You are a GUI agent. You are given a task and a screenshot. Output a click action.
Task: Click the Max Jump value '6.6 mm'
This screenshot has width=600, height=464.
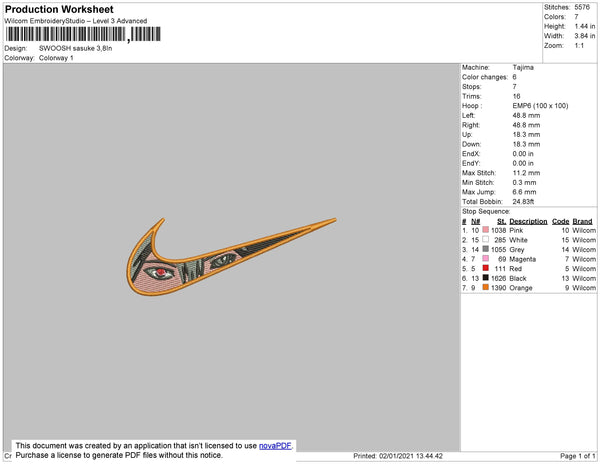(x=524, y=192)
